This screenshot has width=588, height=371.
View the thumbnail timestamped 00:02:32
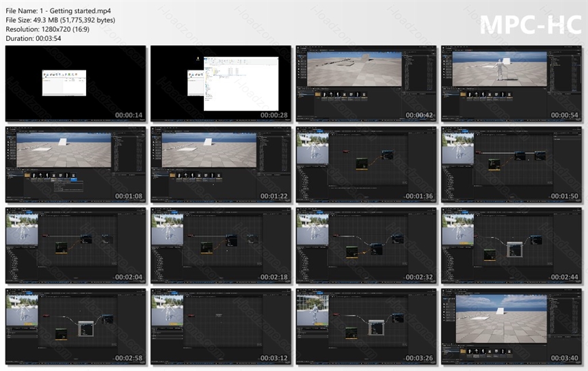point(366,245)
